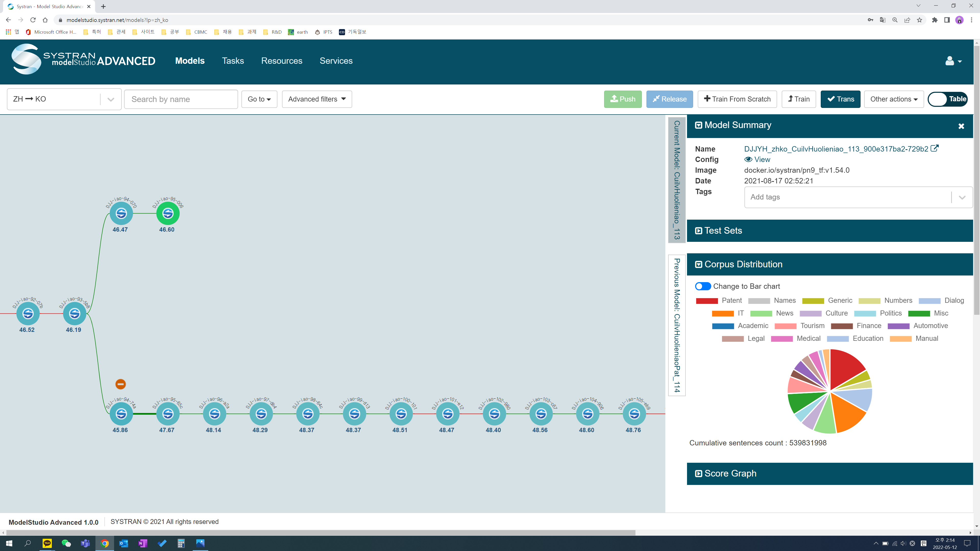The image size is (980, 551).
Task: Click the Train icon in toolbar
Action: click(x=799, y=99)
